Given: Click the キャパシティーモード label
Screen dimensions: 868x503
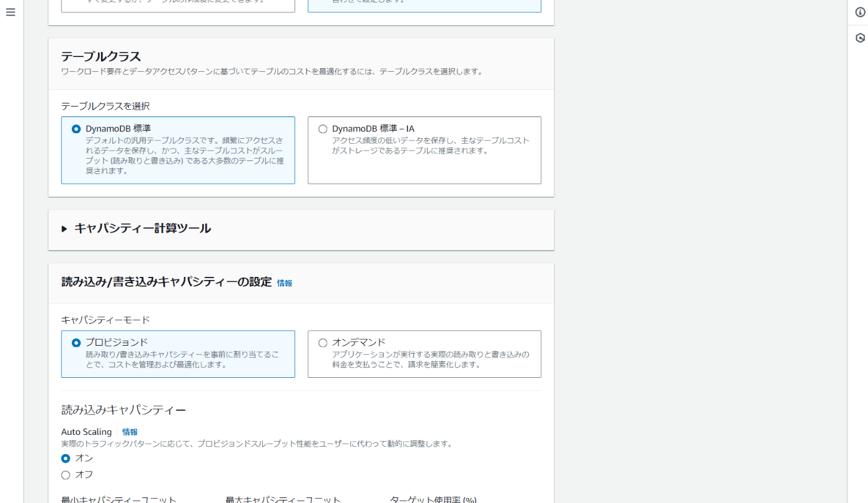Looking at the screenshot, I should click(105, 320).
